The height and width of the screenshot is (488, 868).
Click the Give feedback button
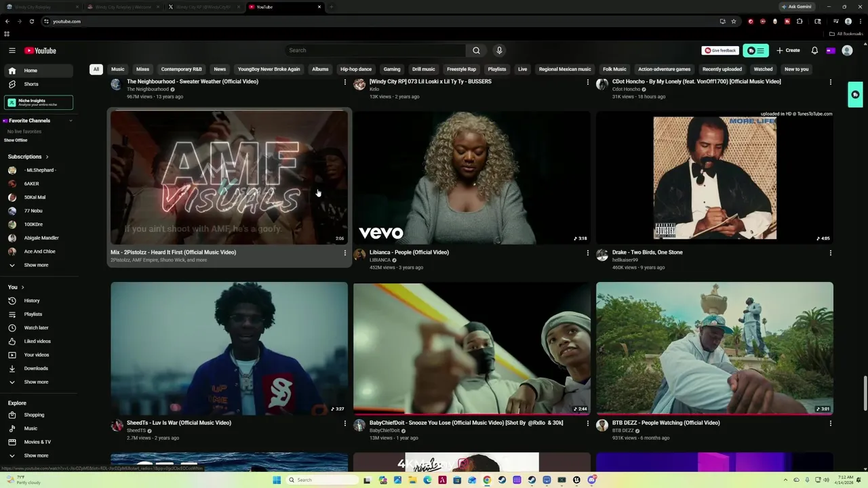click(720, 50)
